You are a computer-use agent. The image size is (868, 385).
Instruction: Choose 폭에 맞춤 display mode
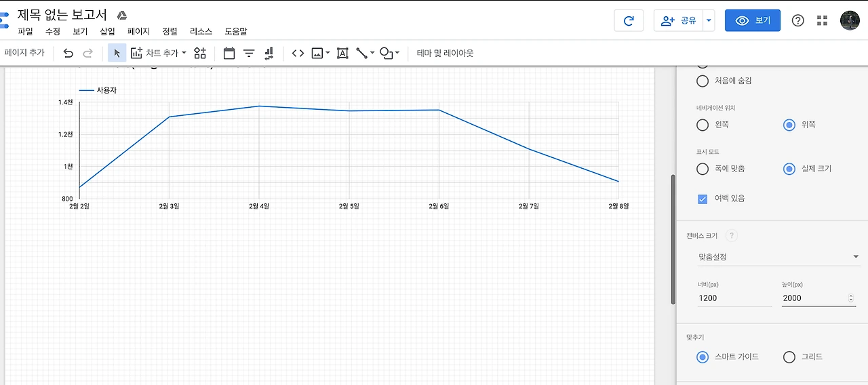[x=703, y=168]
